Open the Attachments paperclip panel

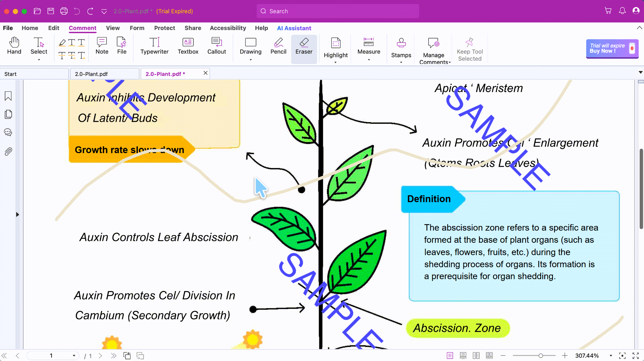click(x=8, y=151)
